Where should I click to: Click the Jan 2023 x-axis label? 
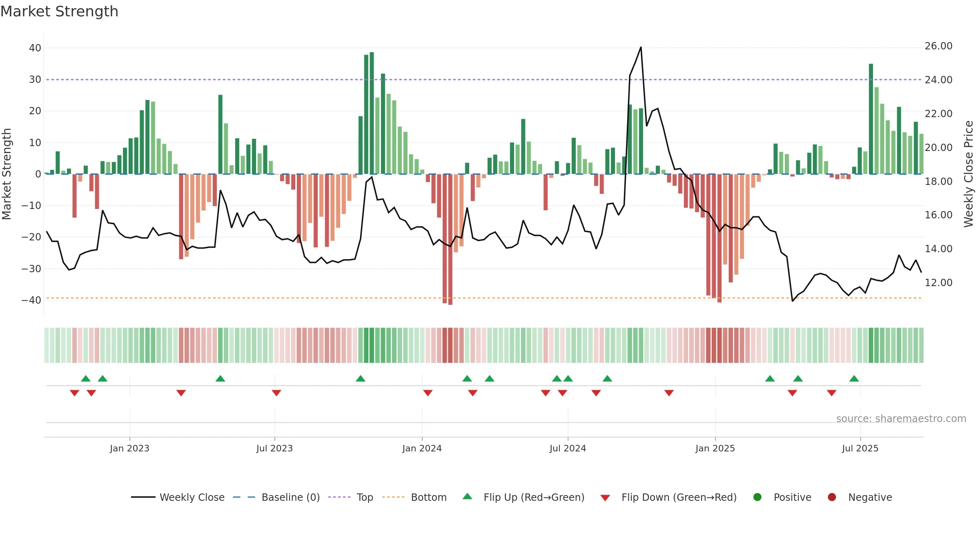(129, 448)
